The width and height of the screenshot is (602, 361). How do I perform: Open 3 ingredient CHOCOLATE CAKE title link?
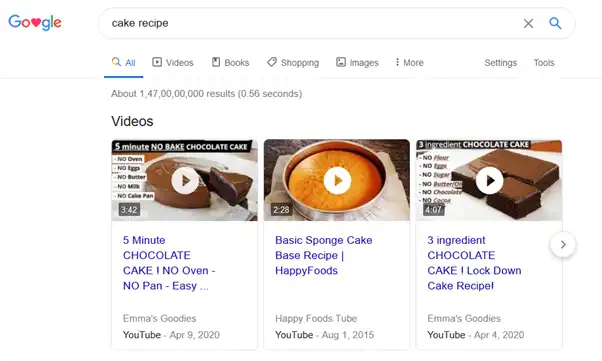click(x=474, y=263)
